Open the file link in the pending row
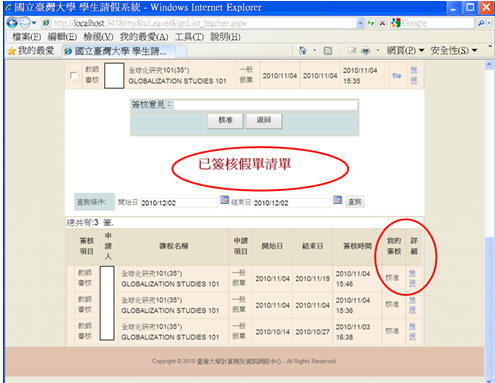 396,76
